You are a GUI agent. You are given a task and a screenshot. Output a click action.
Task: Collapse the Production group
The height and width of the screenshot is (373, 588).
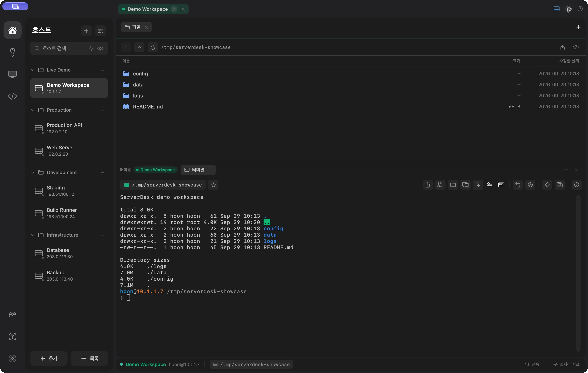coord(33,110)
